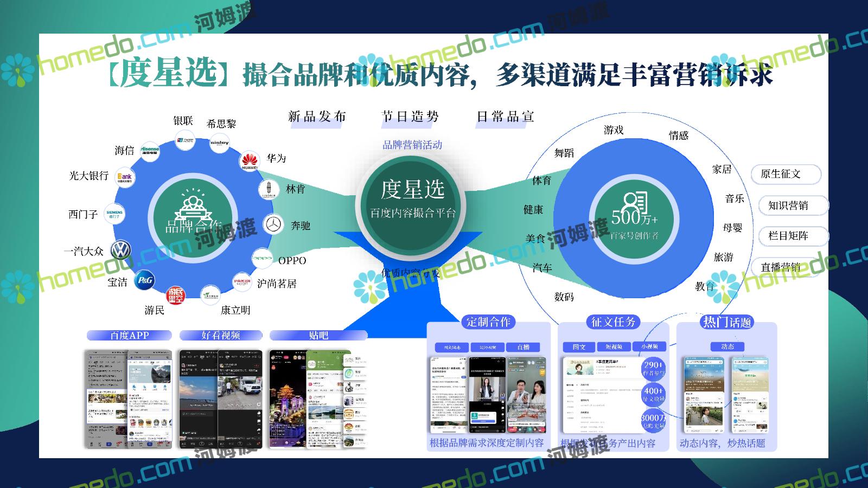The image size is (868, 488).
Task: Open the 百度APP phone screenshot
Action: click(x=129, y=399)
